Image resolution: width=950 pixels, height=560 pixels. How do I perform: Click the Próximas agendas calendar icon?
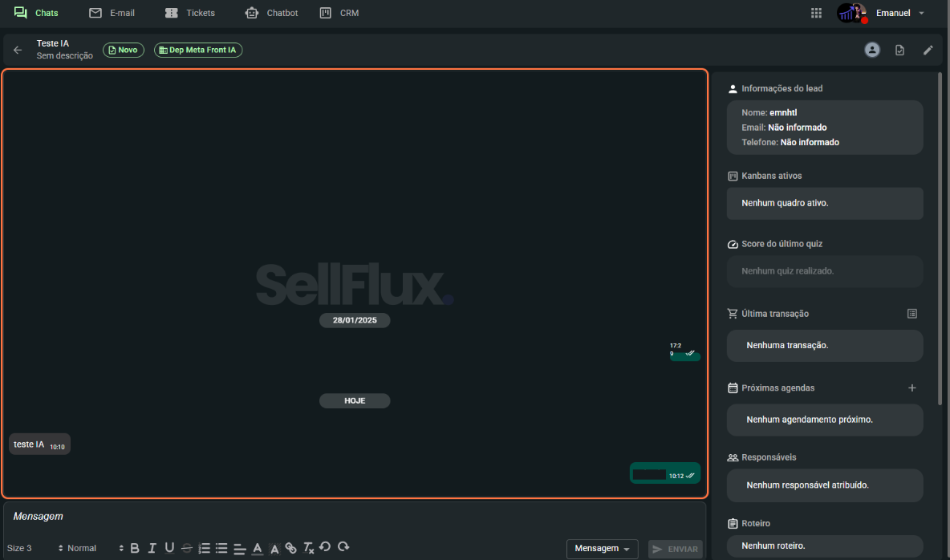tap(733, 388)
